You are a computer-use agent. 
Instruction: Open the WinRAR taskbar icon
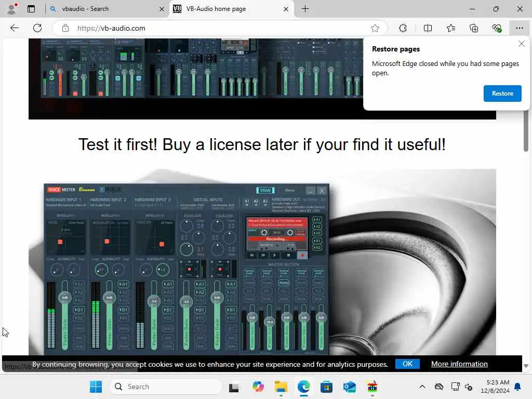(x=372, y=387)
